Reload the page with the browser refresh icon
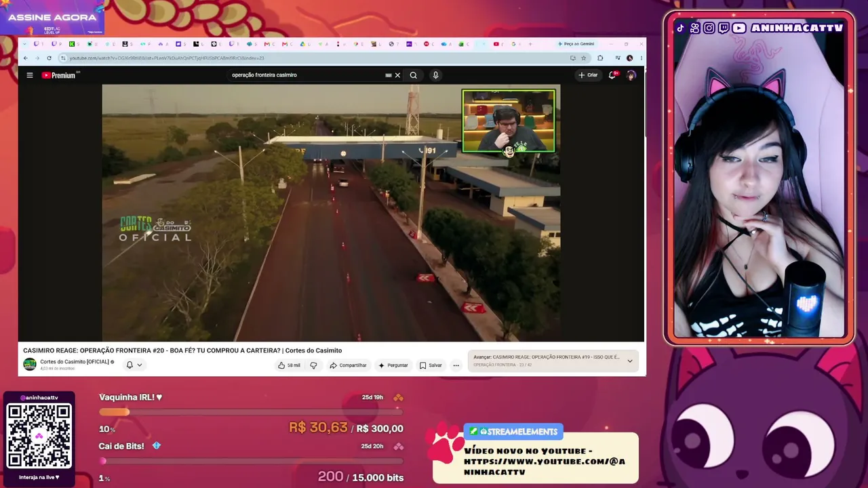Viewport: 868px width, 488px height. (49, 58)
